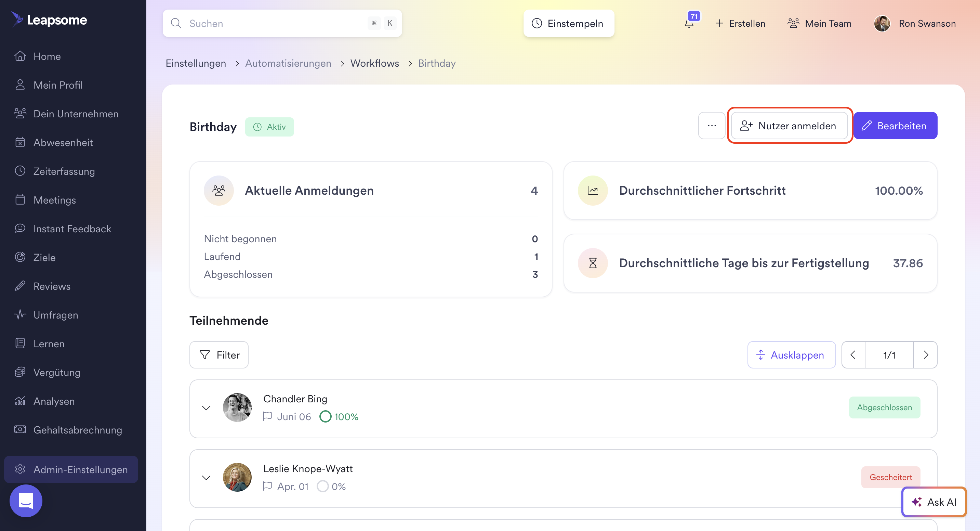Click Bearbeiten button
Image resolution: width=980 pixels, height=531 pixels.
point(895,126)
